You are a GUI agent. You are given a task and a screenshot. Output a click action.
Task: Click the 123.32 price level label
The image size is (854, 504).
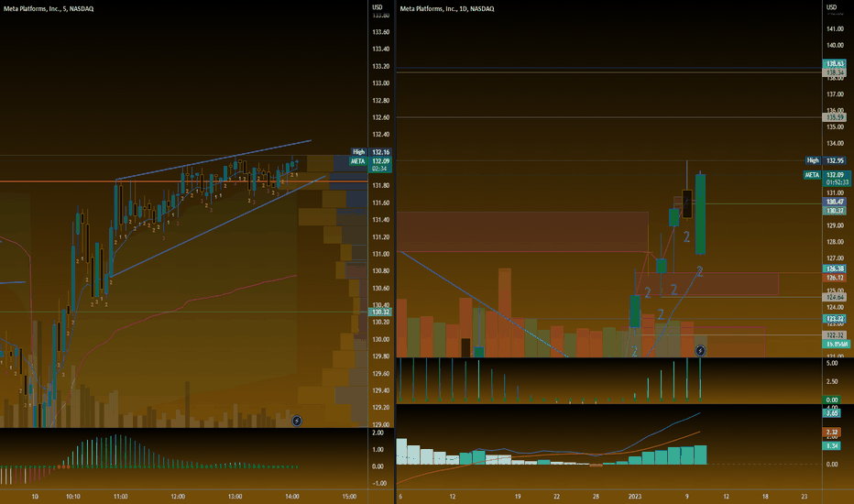pos(835,319)
